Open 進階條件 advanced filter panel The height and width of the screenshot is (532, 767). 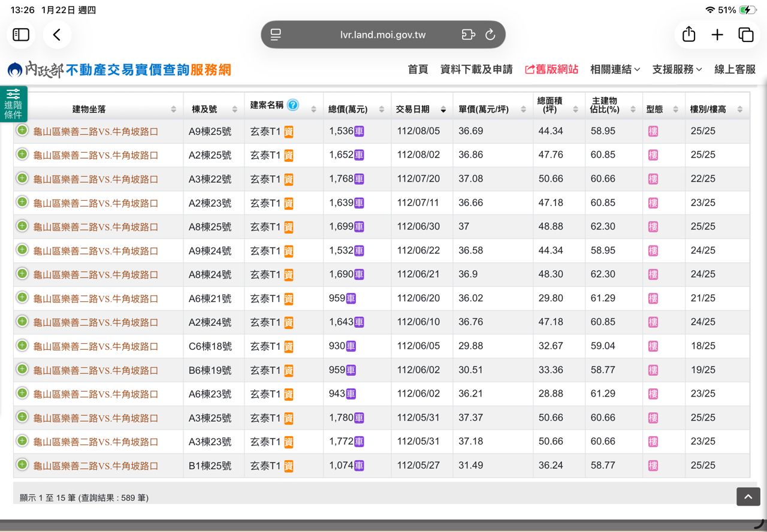[13, 104]
